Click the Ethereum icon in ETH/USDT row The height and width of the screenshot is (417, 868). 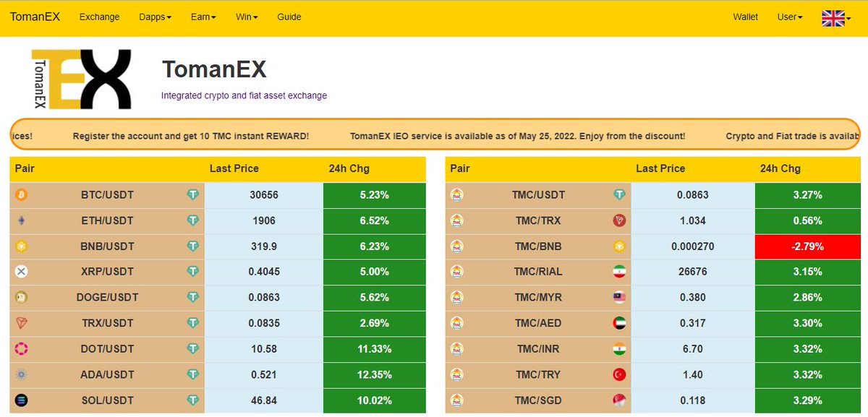point(22,220)
